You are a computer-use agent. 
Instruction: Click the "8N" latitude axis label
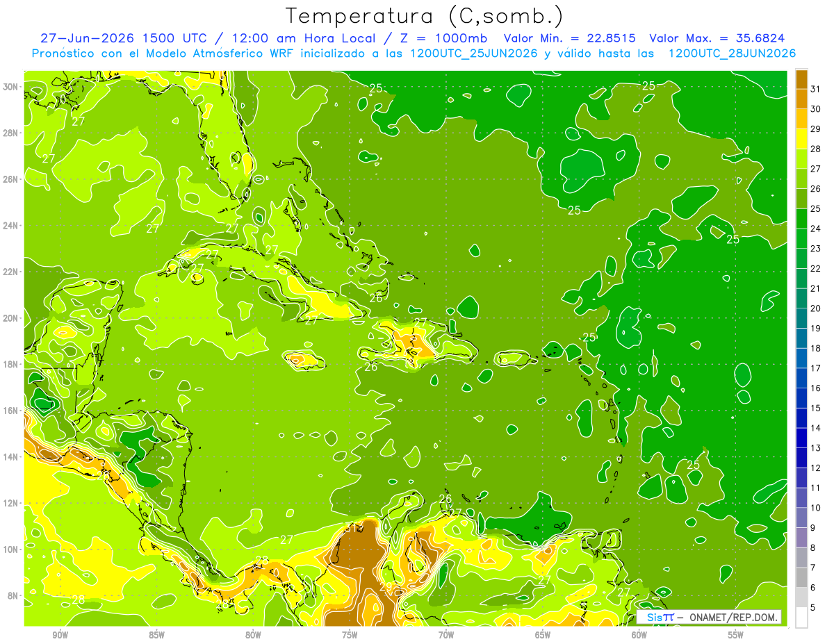pyautogui.click(x=14, y=595)
